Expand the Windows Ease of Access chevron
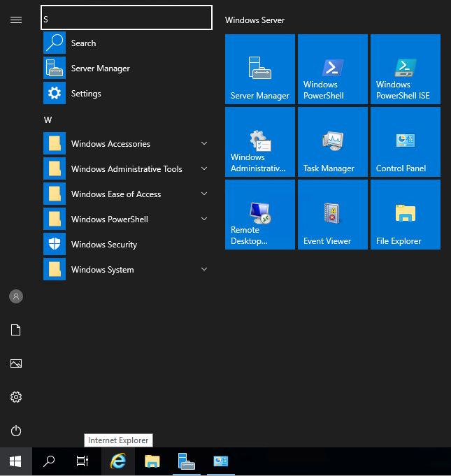The width and height of the screenshot is (451, 476). [x=204, y=194]
